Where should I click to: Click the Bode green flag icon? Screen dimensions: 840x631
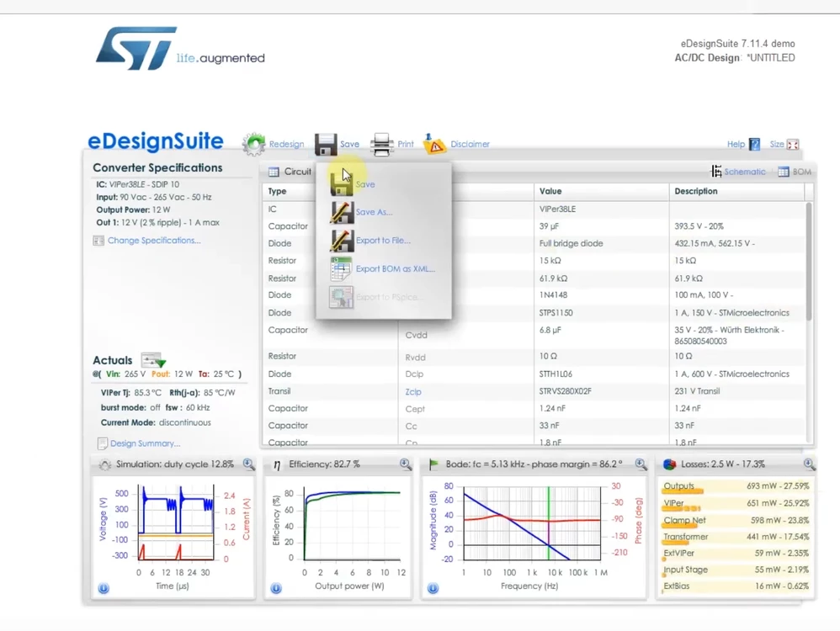click(434, 464)
